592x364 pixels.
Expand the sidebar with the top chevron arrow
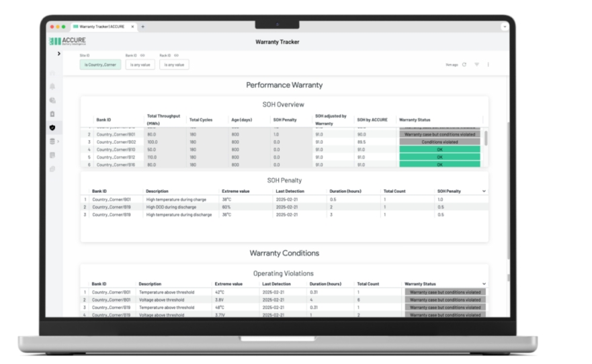[59, 54]
